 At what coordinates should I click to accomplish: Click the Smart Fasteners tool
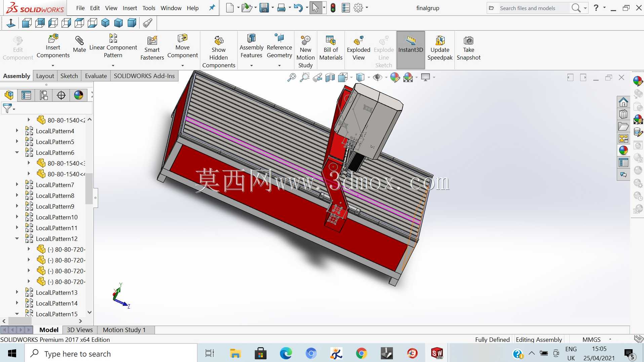click(x=152, y=48)
